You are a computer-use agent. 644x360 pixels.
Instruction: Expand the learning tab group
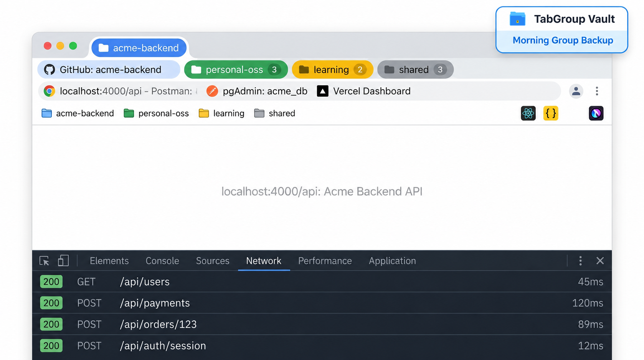click(x=332, y=70)
